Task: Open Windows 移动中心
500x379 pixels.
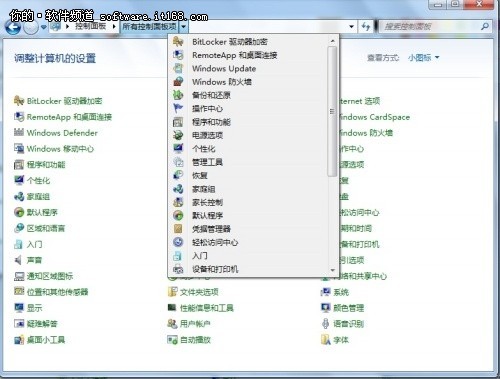Action: 60,149
